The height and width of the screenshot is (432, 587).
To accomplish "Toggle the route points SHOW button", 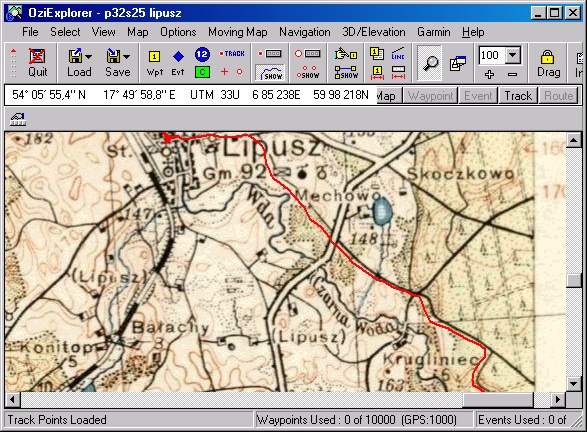I will pos(307,72).
